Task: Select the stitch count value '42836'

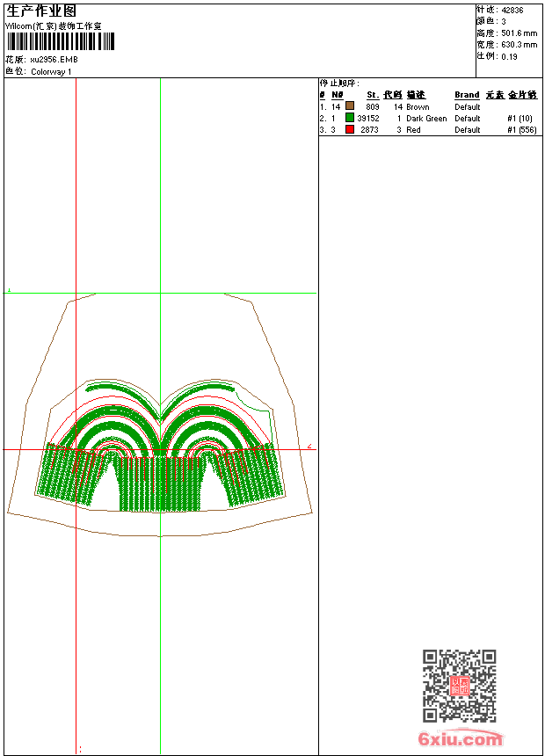Action: (512, 11)
